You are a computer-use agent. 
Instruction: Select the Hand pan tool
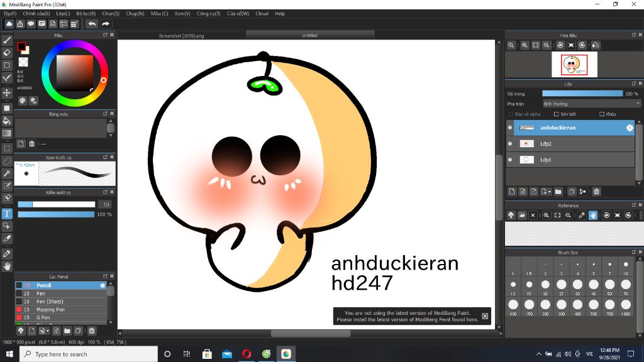pyautogui.click(x=7, y=266)
